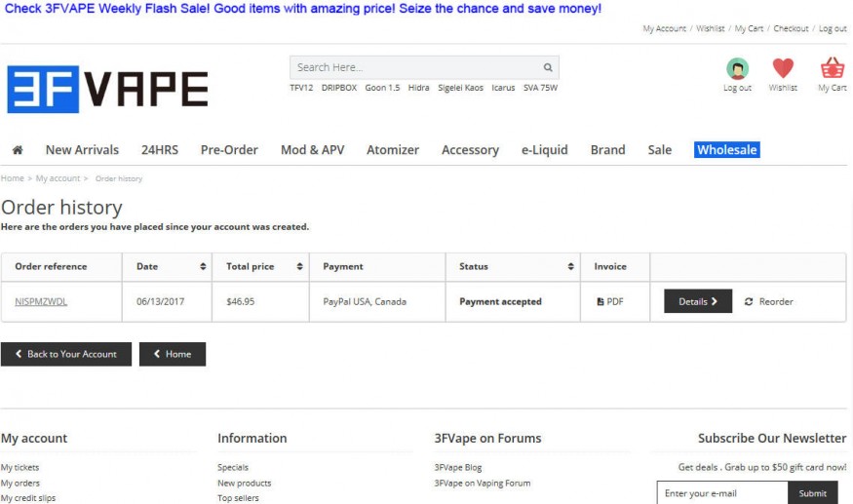Image resolution: width=853 pixels, height=504 pixels.
Task: Open Specials footer link
Action: (233, 468)
